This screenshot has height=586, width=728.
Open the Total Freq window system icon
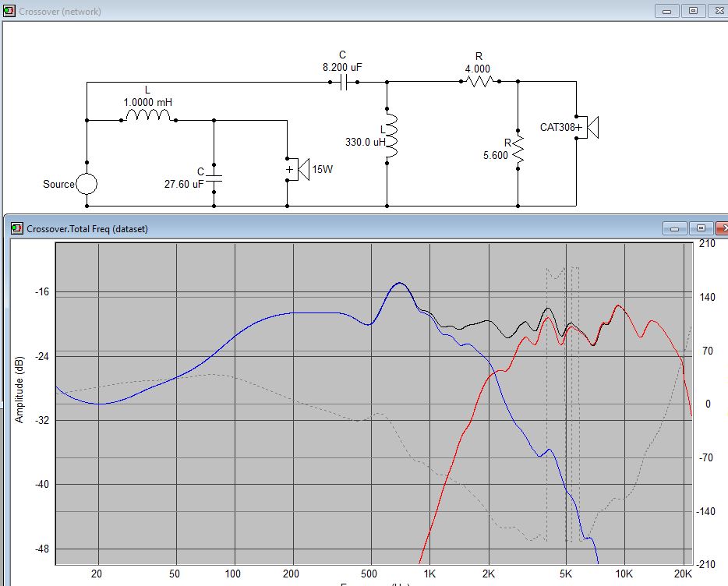click(x=17, y=228)
